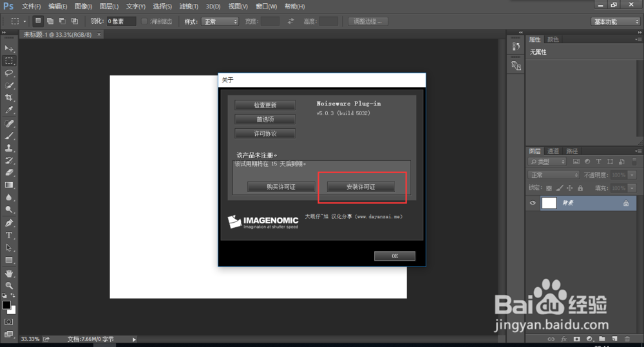This screenshot has width=644, height=347.
Task: Select the Spot Healing Brush tool
Action: point(8,124)
